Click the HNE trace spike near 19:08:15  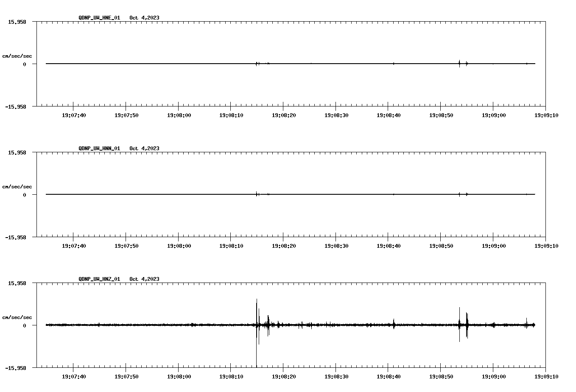pyautogui.click(x=257, y=64)
